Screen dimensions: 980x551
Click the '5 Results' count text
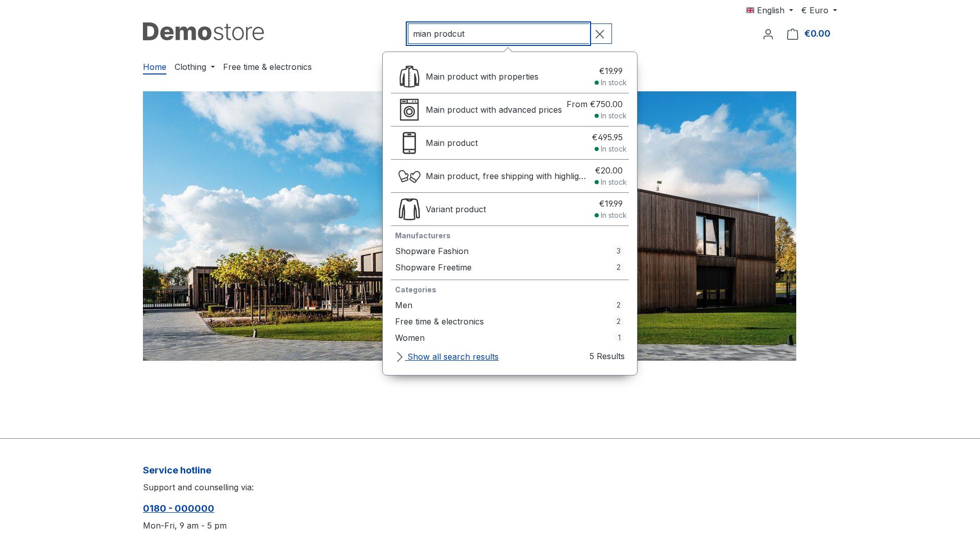(607, 356)
